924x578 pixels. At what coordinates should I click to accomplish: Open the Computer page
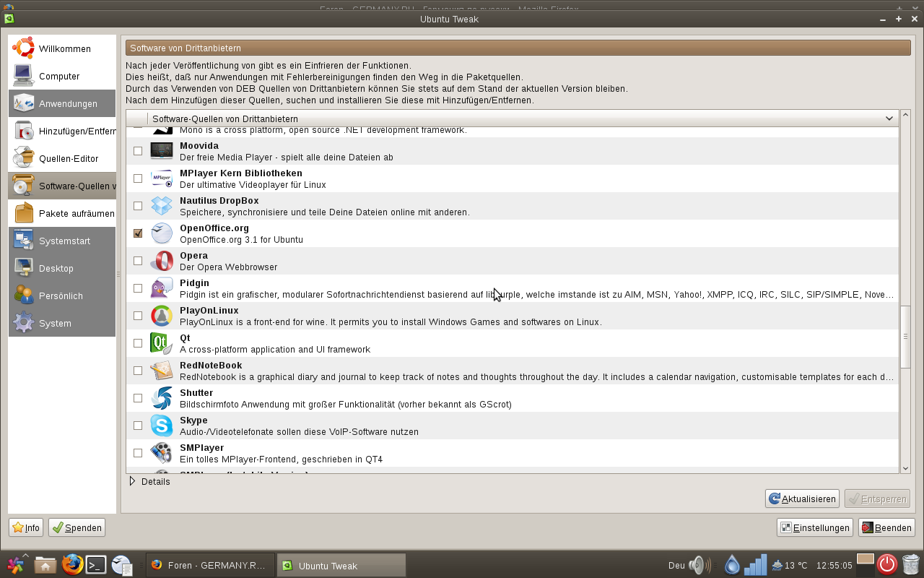(62, 76)
